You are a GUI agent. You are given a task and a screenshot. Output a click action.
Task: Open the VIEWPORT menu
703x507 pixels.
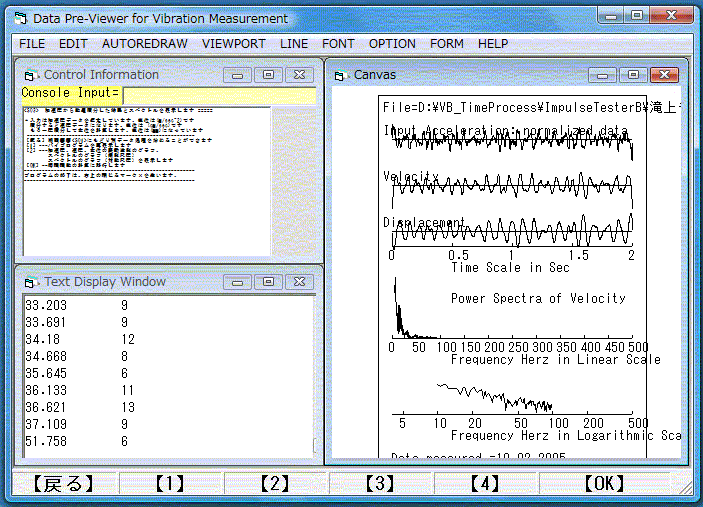tap(234, 44)
